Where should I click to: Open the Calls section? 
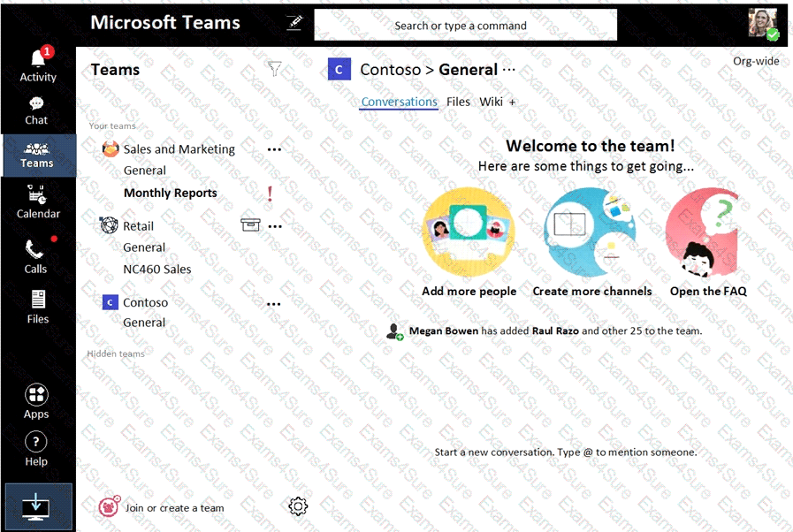pos(35,256)
